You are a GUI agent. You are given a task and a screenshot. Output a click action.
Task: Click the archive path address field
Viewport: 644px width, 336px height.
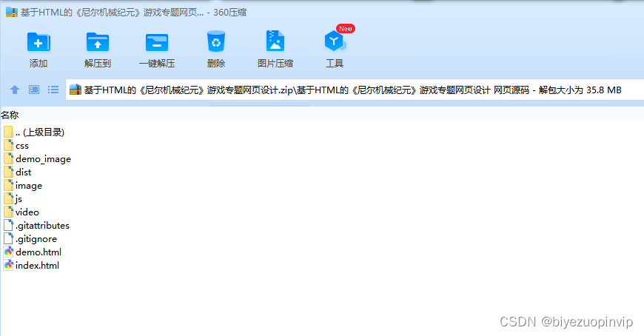[x=355, y=90]
